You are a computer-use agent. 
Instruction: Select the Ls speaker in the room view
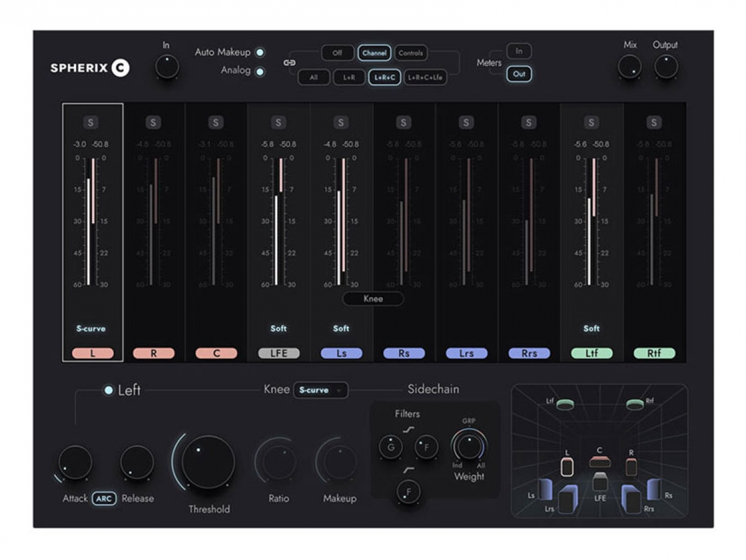[545, 489]
